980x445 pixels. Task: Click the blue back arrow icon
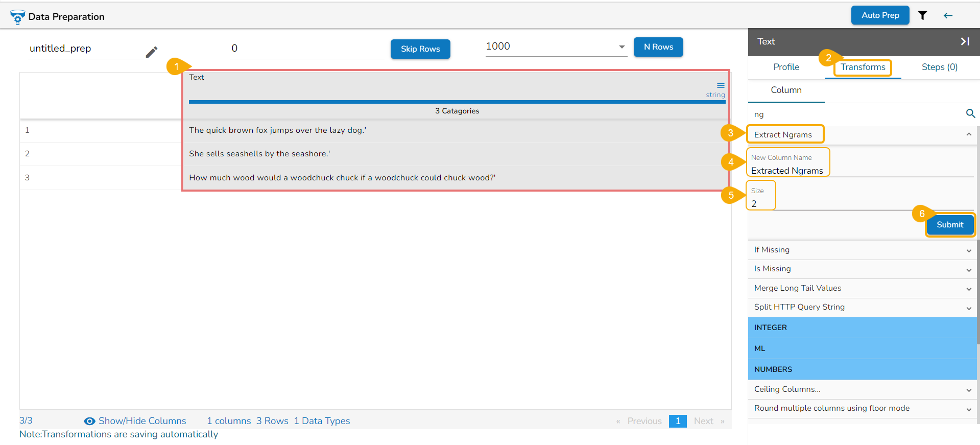click(x=948, y=15)
